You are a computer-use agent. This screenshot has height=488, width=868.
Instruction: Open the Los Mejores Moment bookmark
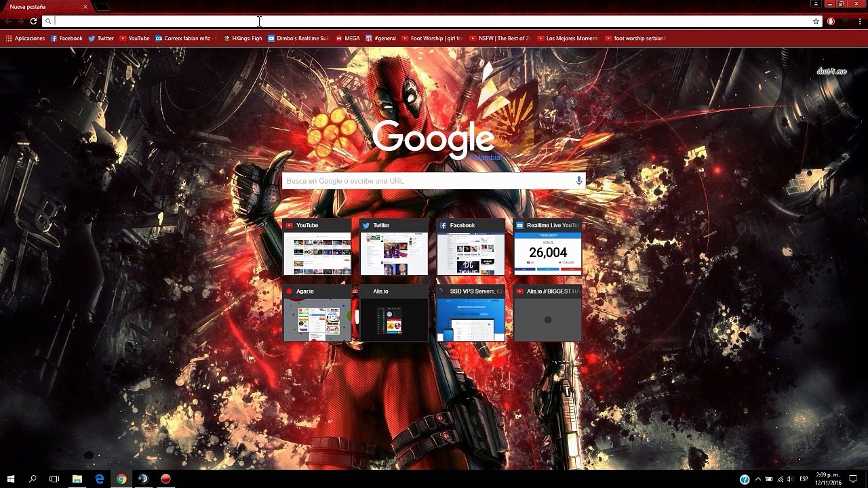(568, 39)
